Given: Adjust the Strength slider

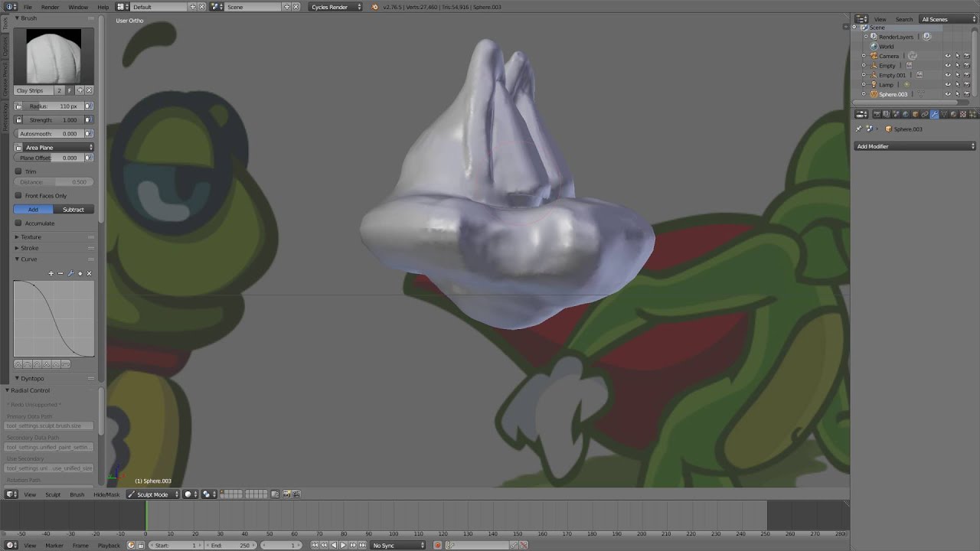Looking at the screenshot, I should (53, 120).
